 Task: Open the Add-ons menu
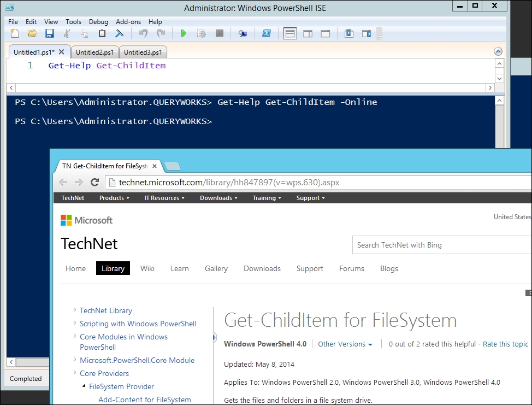(x=128, y=22)
